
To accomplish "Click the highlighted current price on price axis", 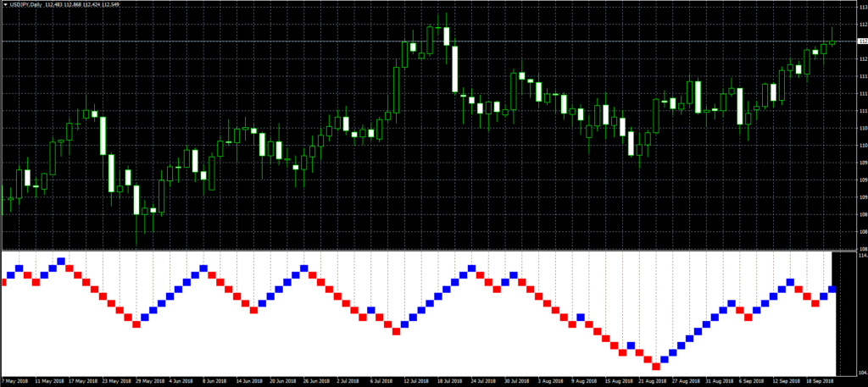I will (x=862, y=41).
